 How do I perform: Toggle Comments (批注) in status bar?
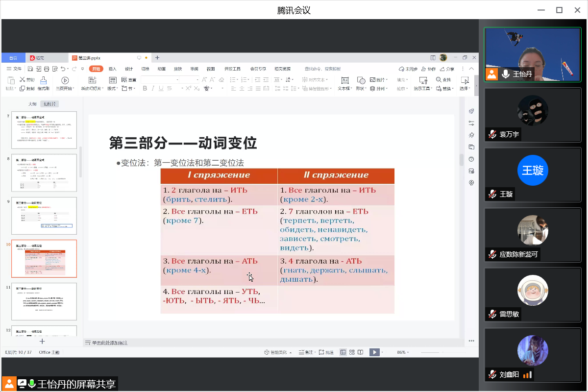pos(326,352)
